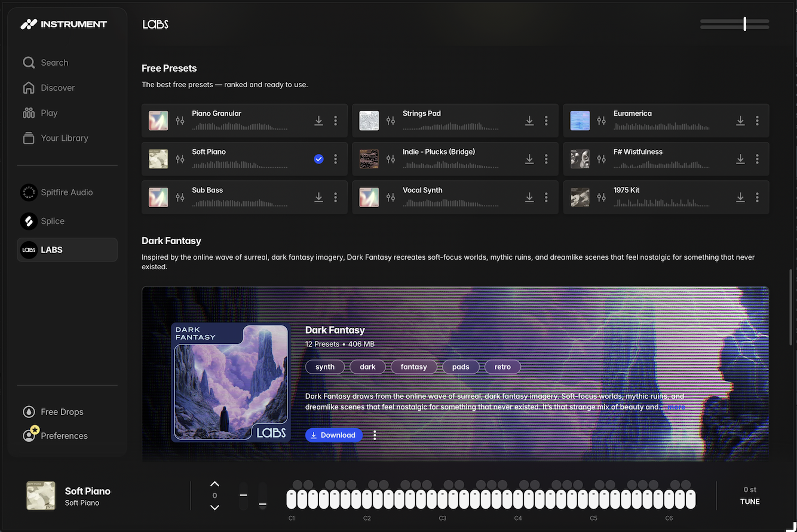This screenshot has width=797, height=532.
Task: Click the Instrument logo
Action: (64, 24)
